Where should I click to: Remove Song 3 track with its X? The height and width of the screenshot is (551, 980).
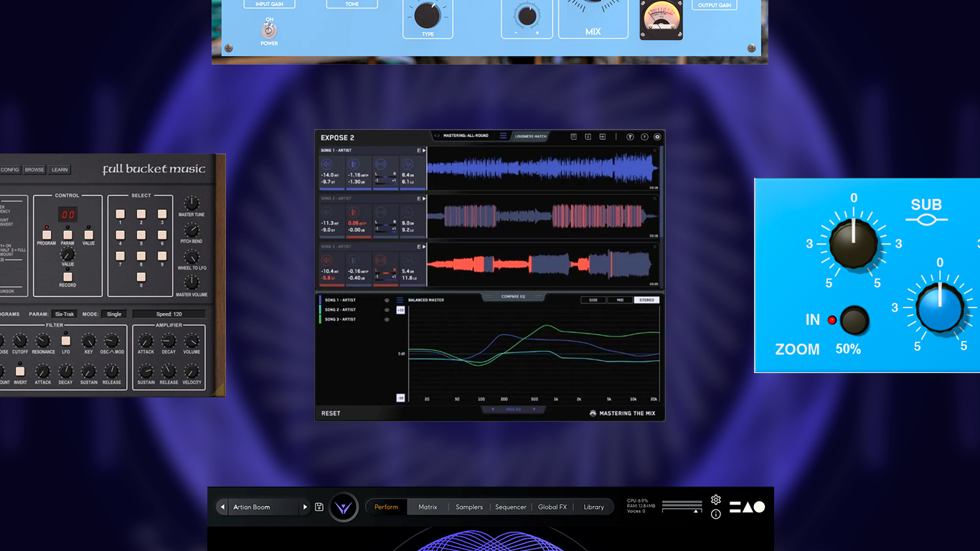655,247
